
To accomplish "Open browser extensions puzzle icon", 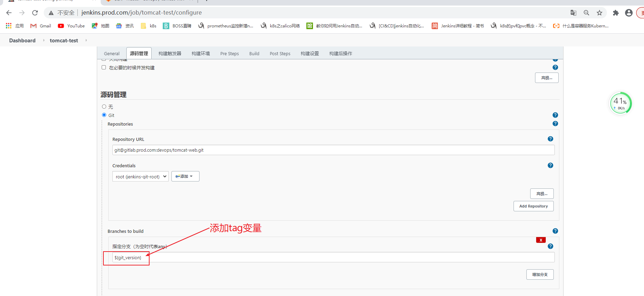I will 616,13.
